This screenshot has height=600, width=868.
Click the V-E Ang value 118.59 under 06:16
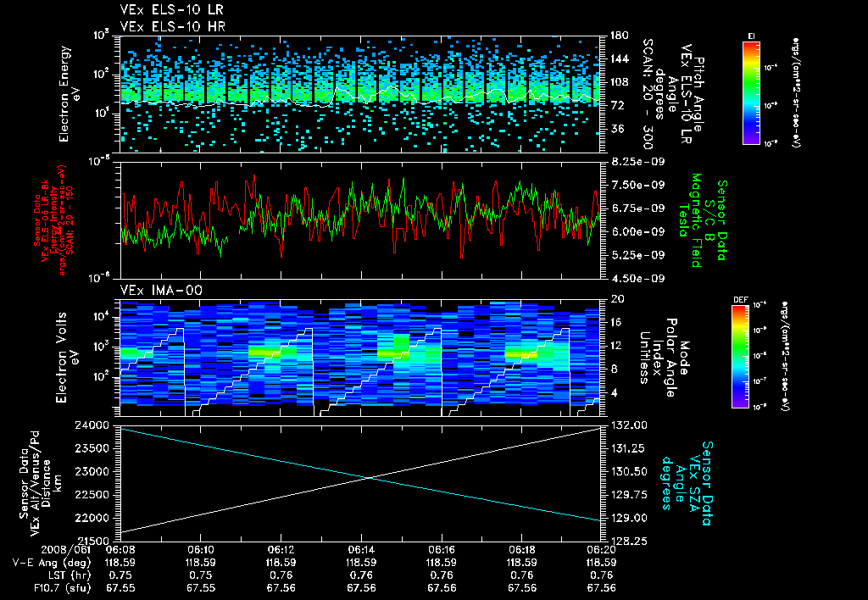point(441,563)
